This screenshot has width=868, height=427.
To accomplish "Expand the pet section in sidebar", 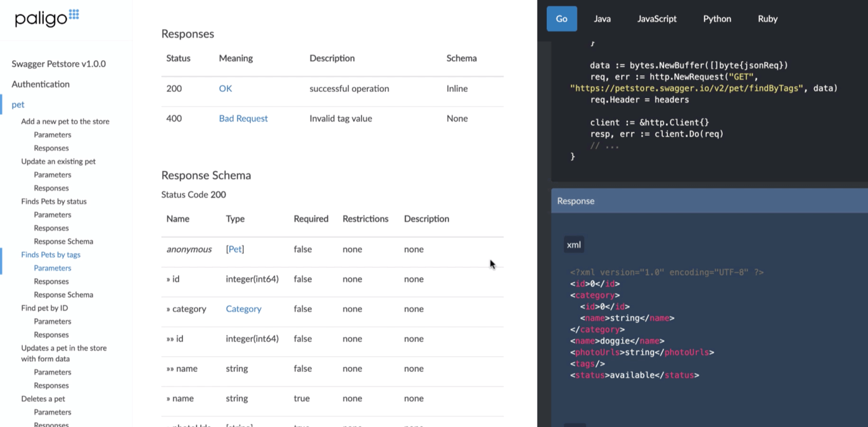I will click(18, 105).
